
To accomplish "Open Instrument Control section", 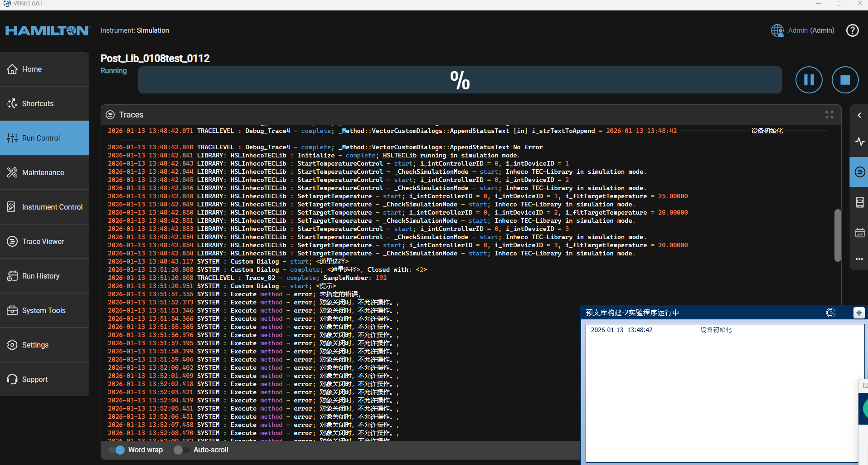I will (x=52, y=207).
